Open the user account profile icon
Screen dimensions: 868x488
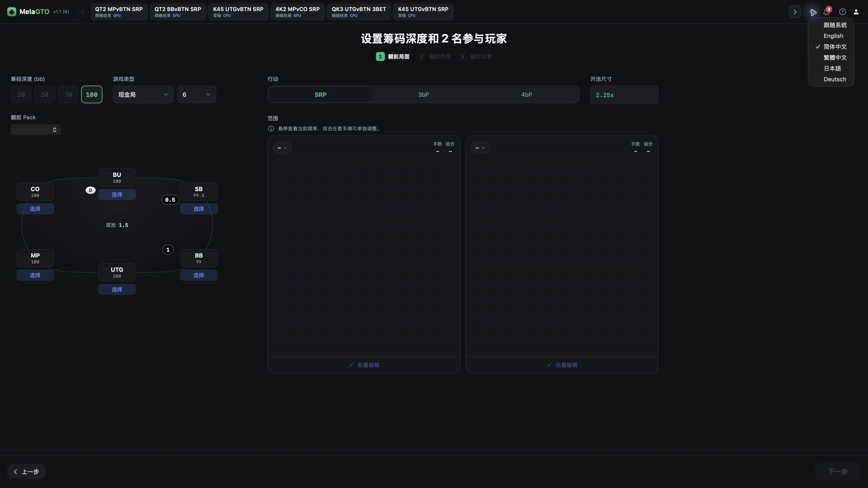coord(856,12)
